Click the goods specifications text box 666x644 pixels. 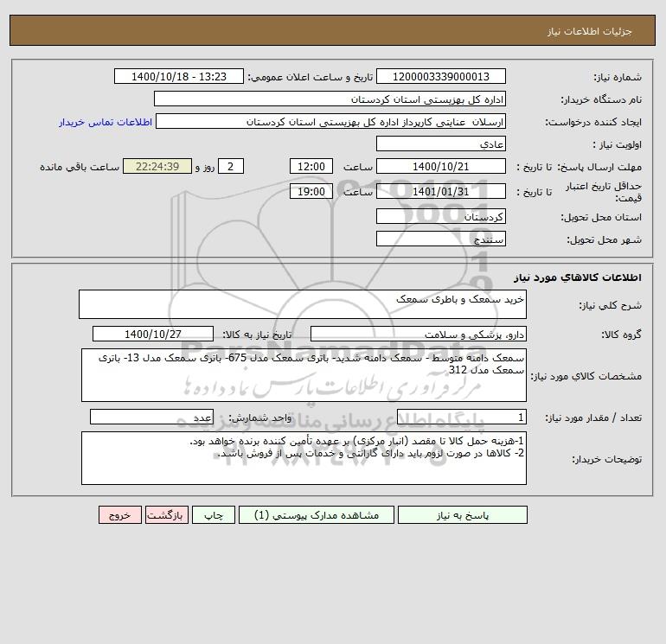[304, 375]
